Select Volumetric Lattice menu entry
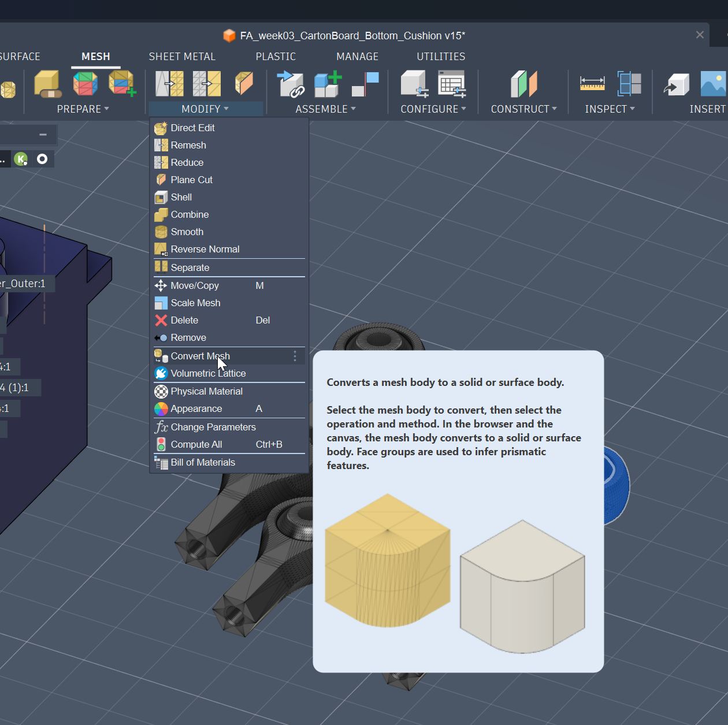The image size is (728, 725). [x=208, y=374]
